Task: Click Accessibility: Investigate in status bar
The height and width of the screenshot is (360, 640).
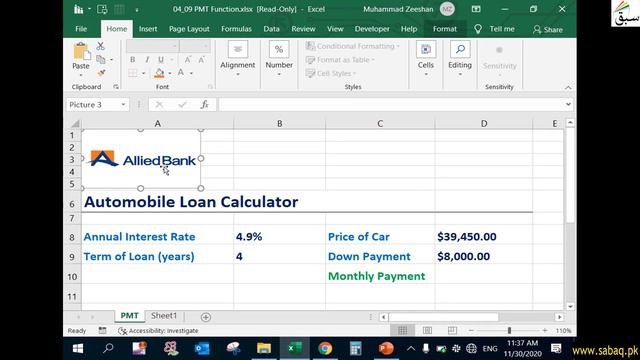Action: click(158, 331)
